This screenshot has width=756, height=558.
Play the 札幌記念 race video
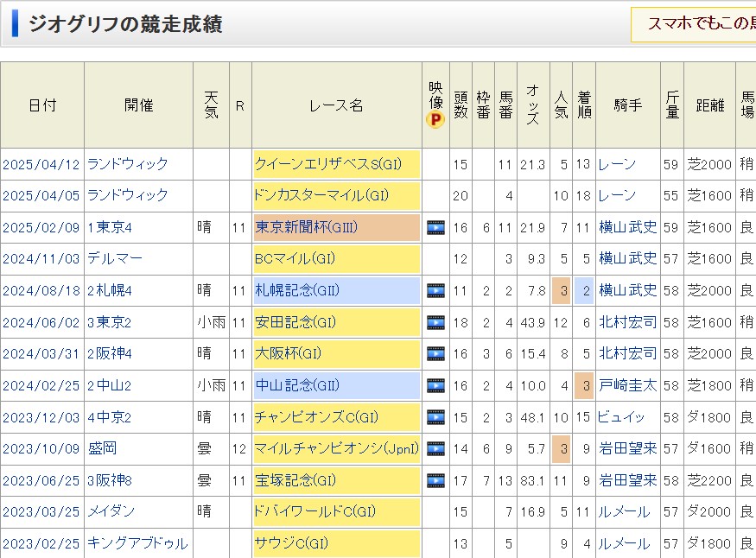[435, 291]
